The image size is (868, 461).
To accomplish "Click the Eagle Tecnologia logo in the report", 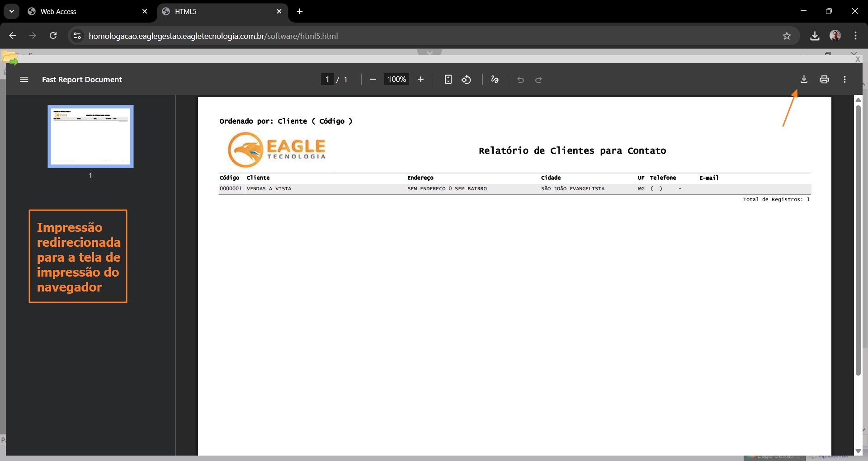I will [277, 150].
